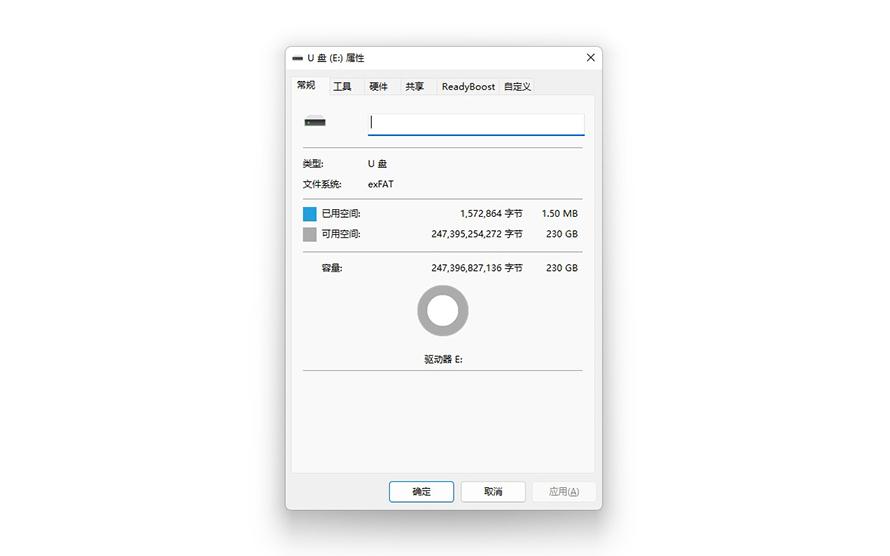This screenshot has height=556, width=890.
Task: Open the 硬件 tab
Action: [379, 87]
